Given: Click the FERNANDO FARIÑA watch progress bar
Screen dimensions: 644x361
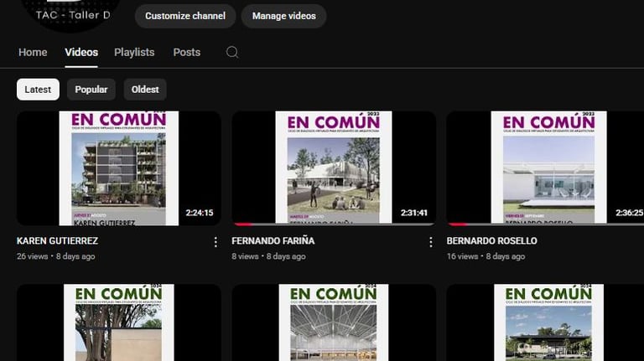Looking at the screenshot, I should click(334, 224).
